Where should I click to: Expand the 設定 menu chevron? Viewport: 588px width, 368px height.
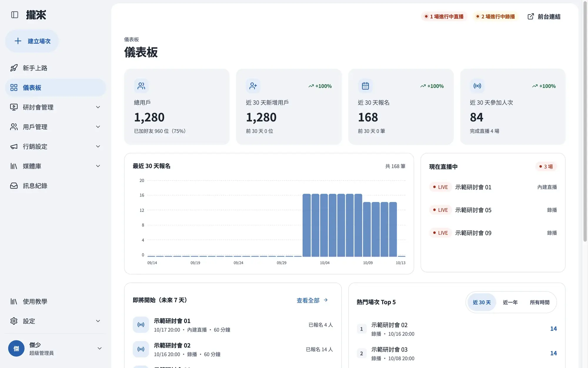[x=98, y=321]
